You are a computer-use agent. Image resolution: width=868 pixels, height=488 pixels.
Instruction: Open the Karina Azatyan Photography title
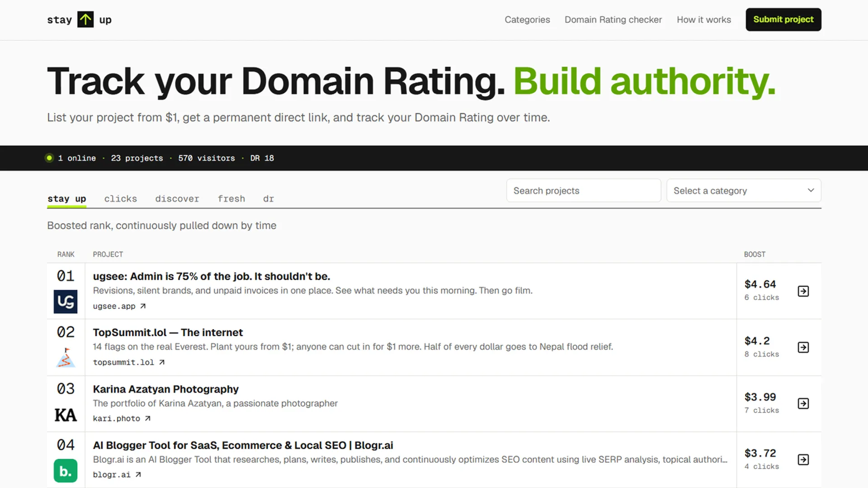[165, 389]
